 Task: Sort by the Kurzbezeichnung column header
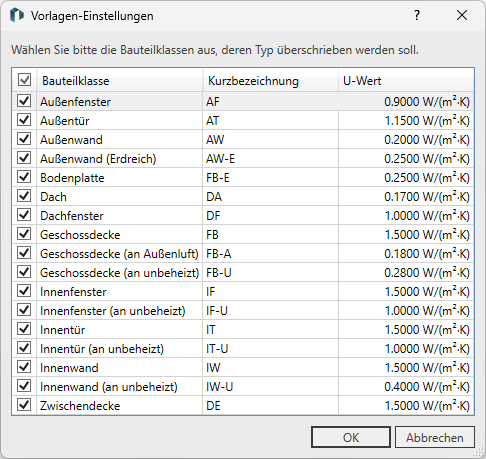[271, 81]
